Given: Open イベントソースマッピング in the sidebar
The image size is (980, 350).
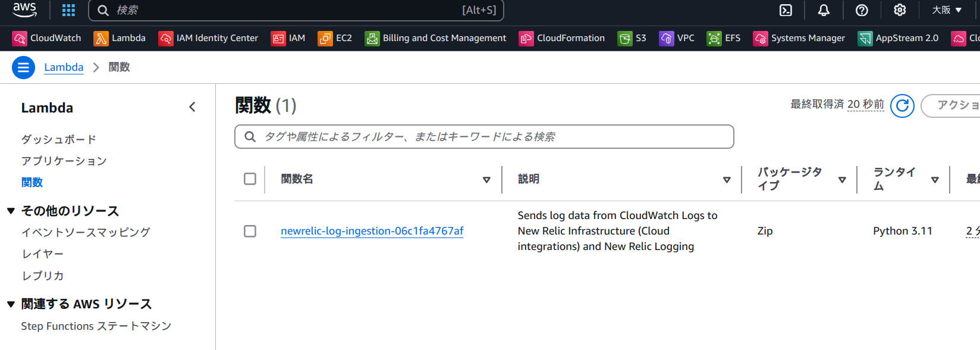Looking at the screenshot, I should (x=86, y=232).
